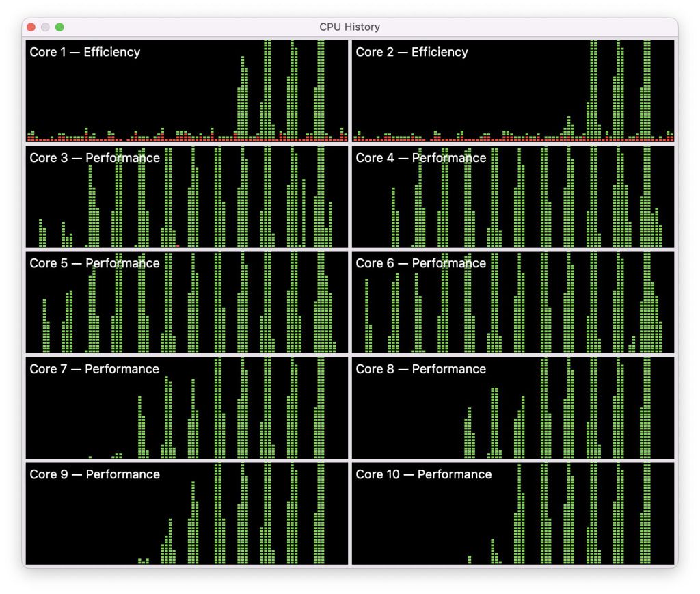Click red system-usage bars in Core 1 graph
This screenshot has width=700, height=594.
(137, 139)
